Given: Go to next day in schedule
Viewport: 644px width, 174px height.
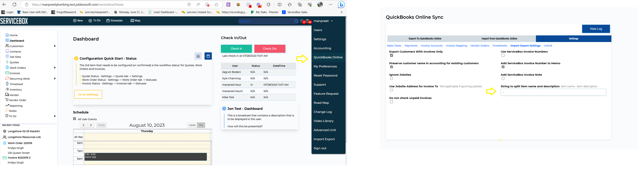Looking at the screenshot, I should 91,125.
